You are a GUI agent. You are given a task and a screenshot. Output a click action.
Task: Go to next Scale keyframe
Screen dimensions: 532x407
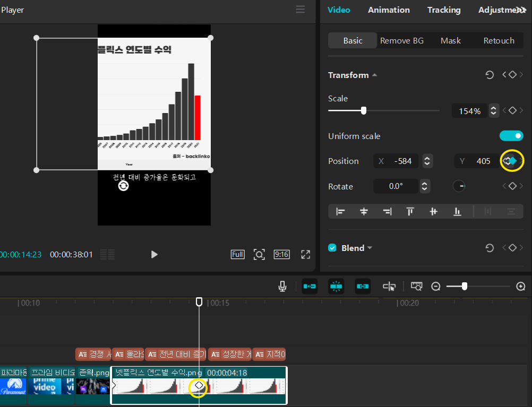521,110
